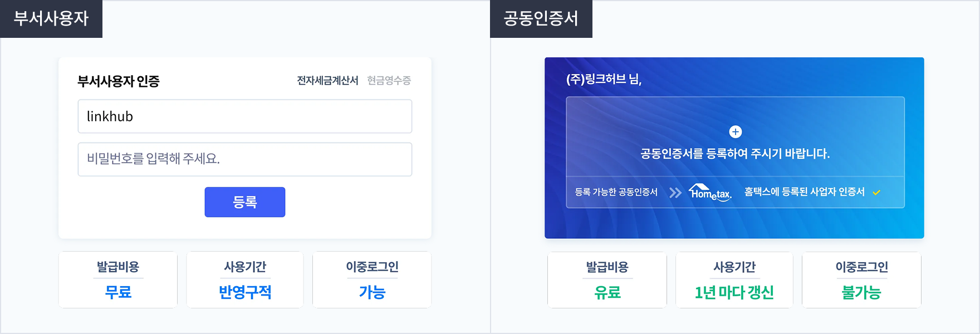Image resolution: width=980 pixels, height=334 pixels.
Task: Click the linkhub ID input field
Action: (245, 116)
